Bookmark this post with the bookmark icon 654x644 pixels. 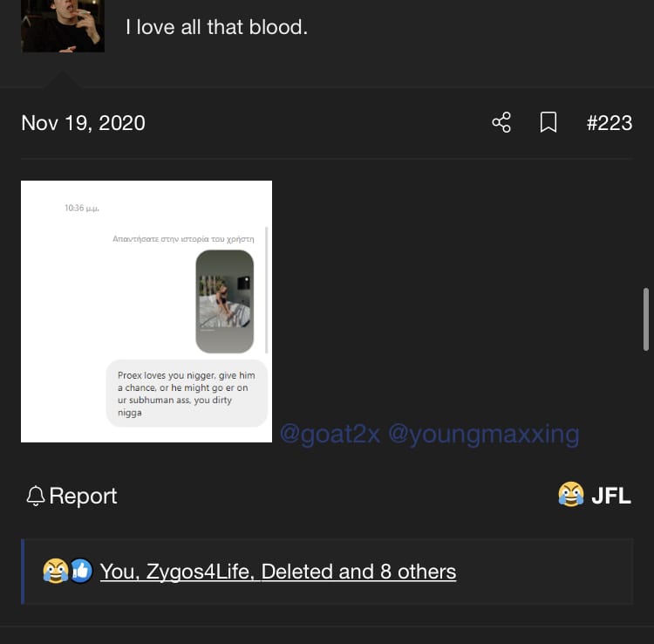pos(548,122)
